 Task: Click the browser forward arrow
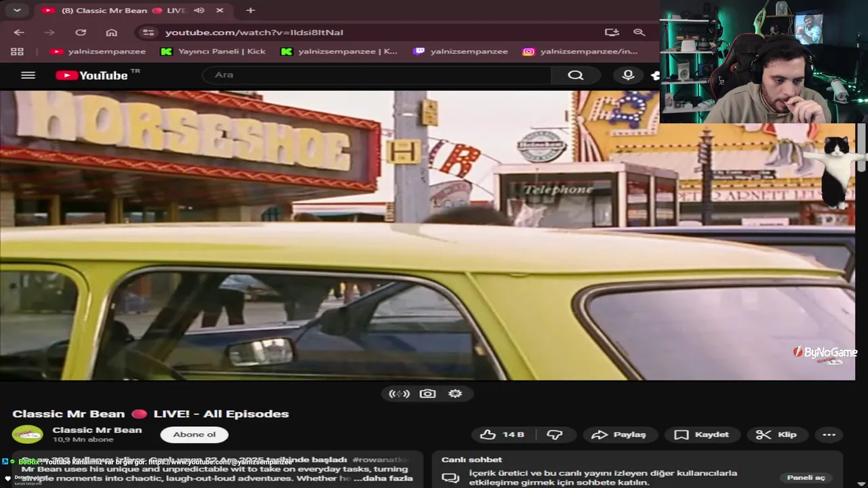click(49, 32)
